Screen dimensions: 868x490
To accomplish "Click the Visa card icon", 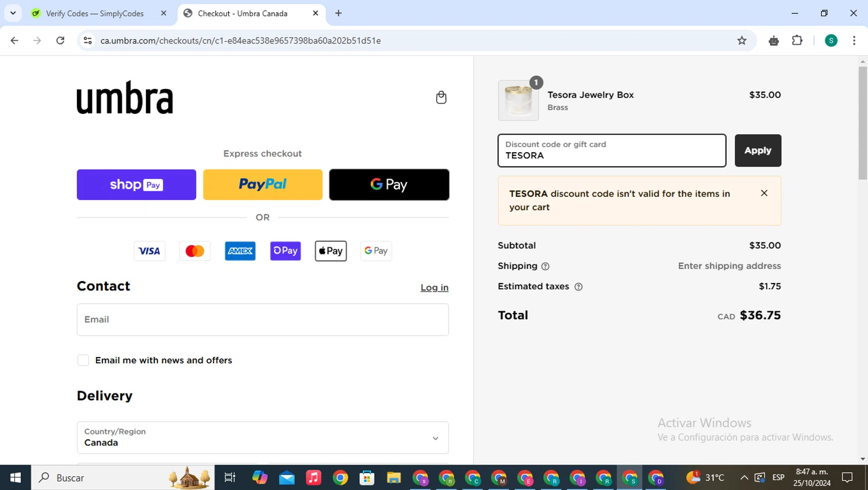I will click(x=149, y=251).
